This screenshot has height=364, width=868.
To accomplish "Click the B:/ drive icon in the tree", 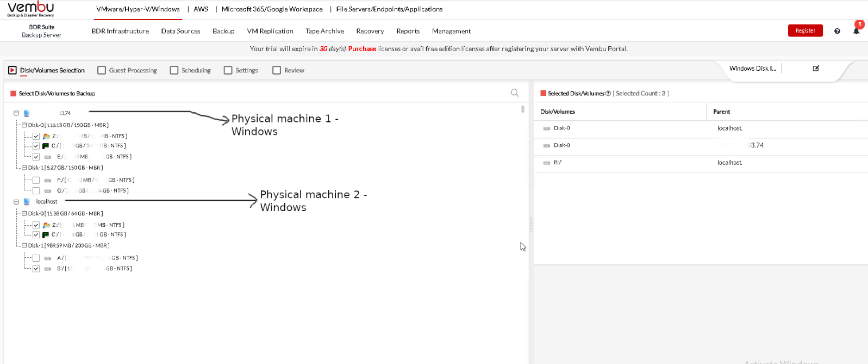I will coord(47,269).
